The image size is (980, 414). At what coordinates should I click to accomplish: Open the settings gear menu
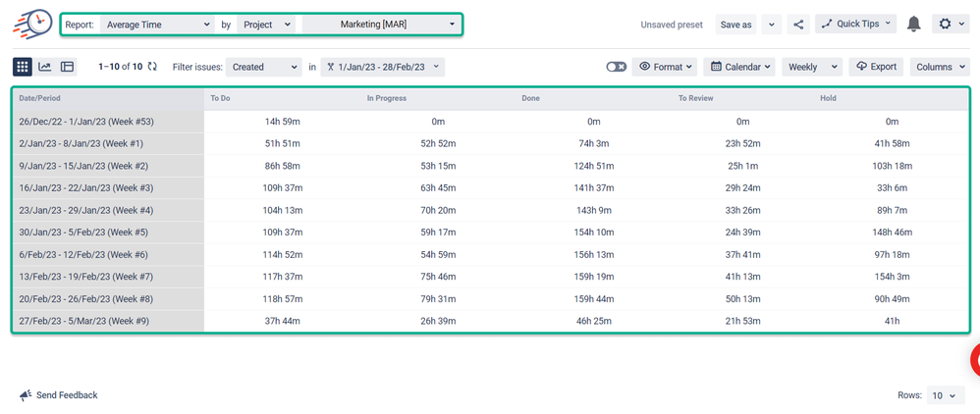pos(952,25)
